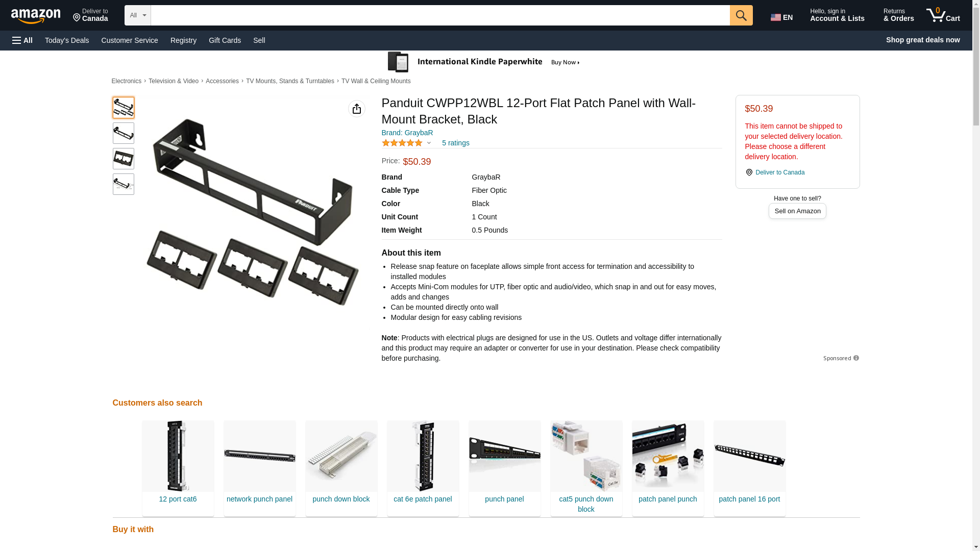Open Account & Lists sign-in menu

coord(837,15)
